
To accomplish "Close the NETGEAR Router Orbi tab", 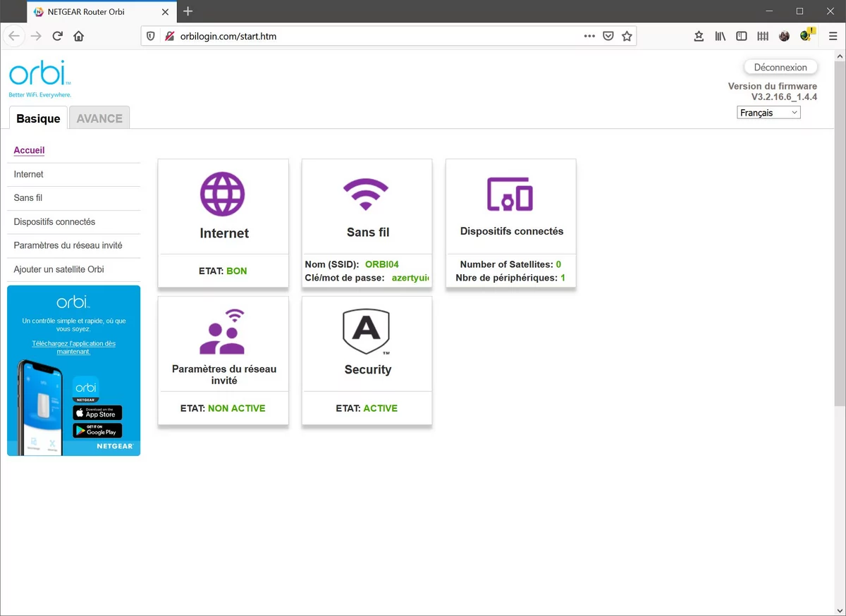I will (x=165, y=12).
